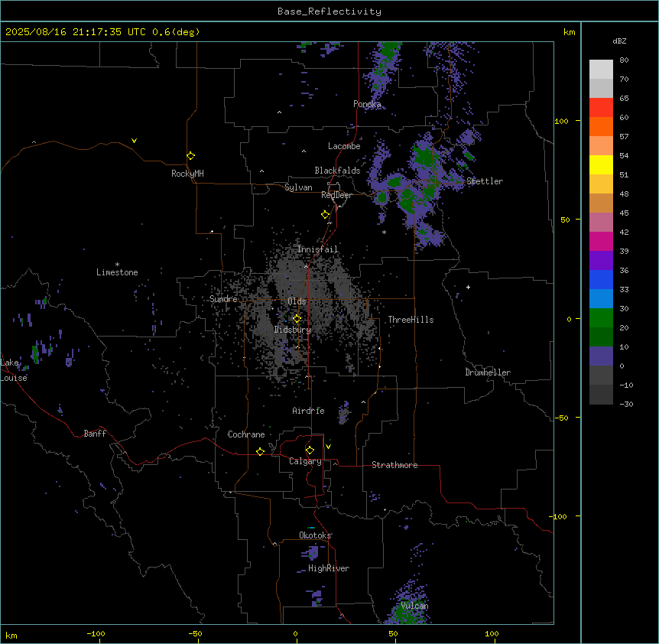Click the -50 tick on right axis
Viewport: 659px width, 644px height.
click(x=561, y=418)
